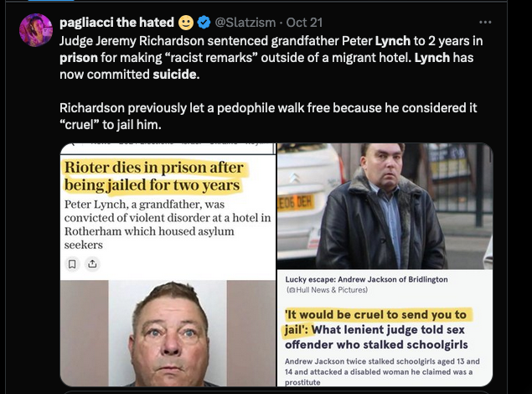Click the smiley emoji in the display name
The image size is (532, 394).
point(186,23)
